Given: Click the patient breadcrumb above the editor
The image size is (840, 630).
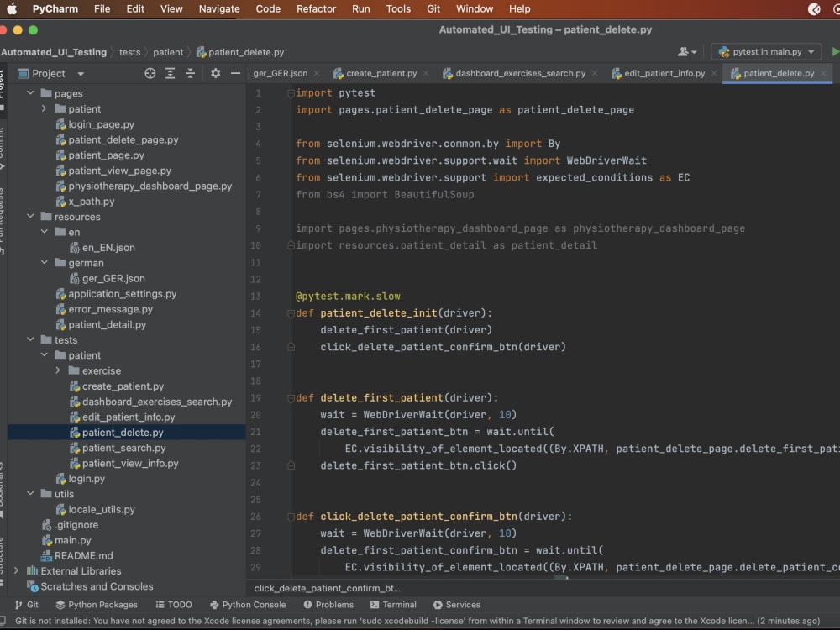Looking at the screenshot, I should point(168,51).
